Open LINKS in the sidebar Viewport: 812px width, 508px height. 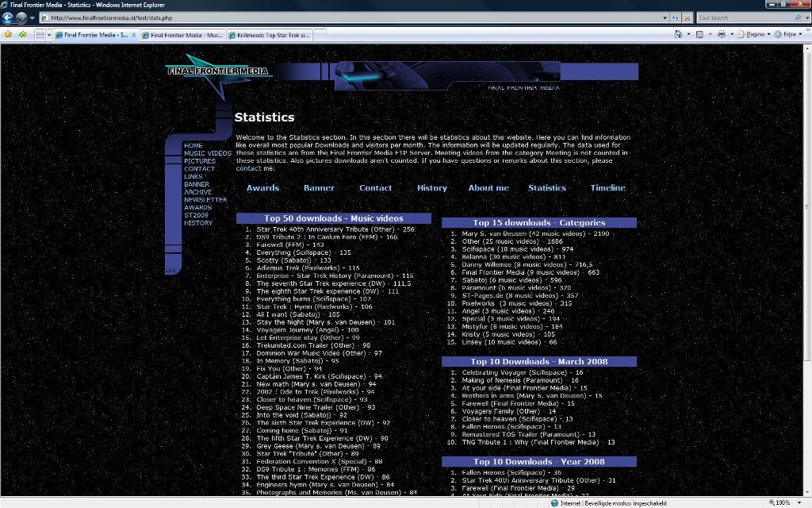[x=193, y=177]
